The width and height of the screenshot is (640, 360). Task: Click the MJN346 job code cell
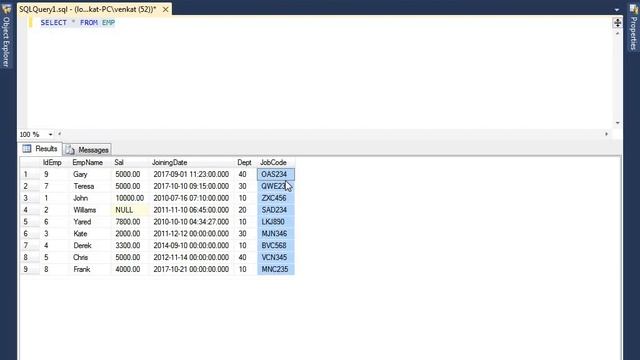[x=276, y=233]
